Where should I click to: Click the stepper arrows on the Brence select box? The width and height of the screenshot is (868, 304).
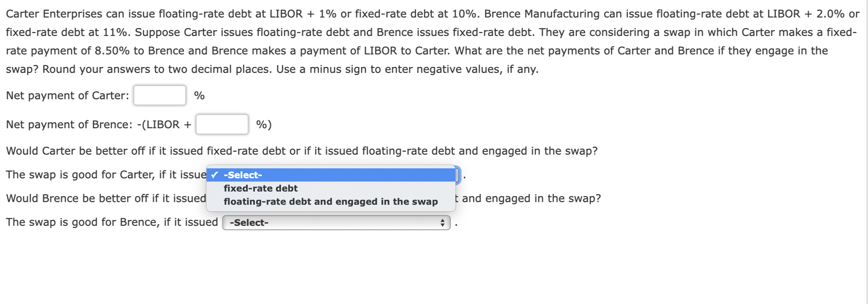(442, 223)
